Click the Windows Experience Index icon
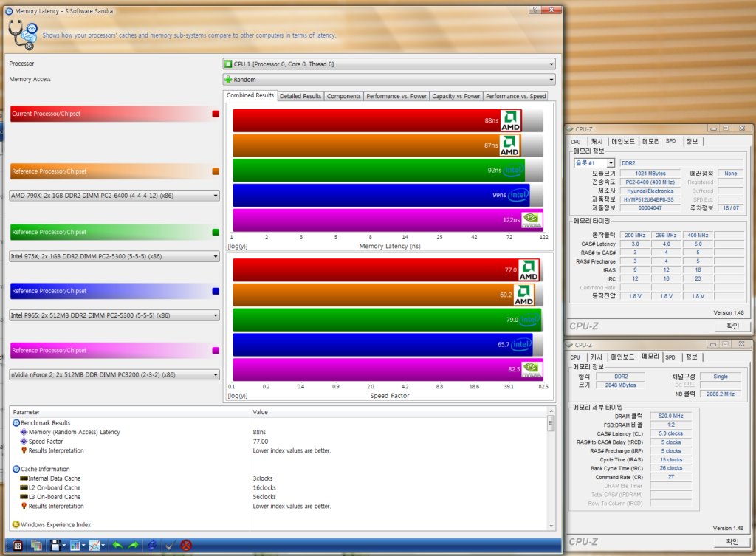Viewport: 756px width, 556px height. pyautogui.click(x=16, y=524)
